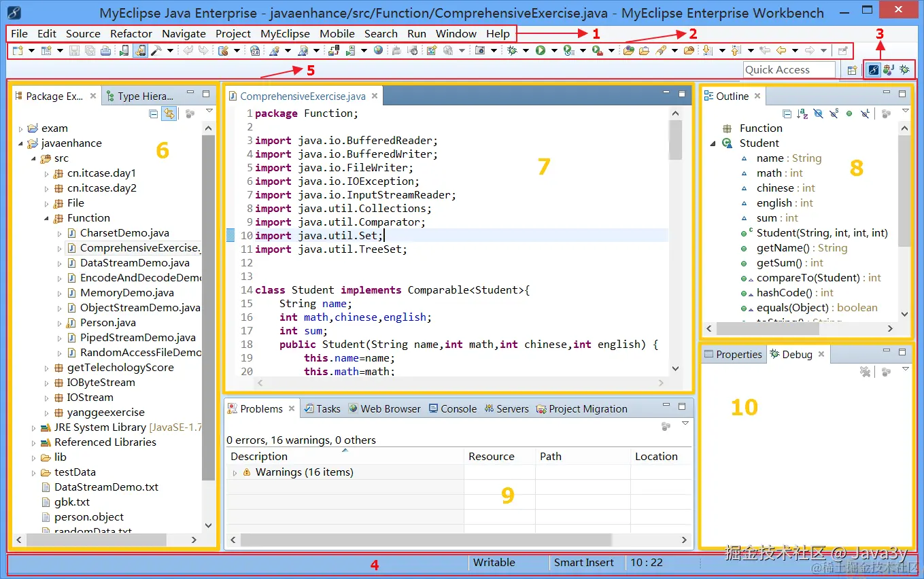Toggle Hide Fields in the Outline toolbar

pos(818,113)
